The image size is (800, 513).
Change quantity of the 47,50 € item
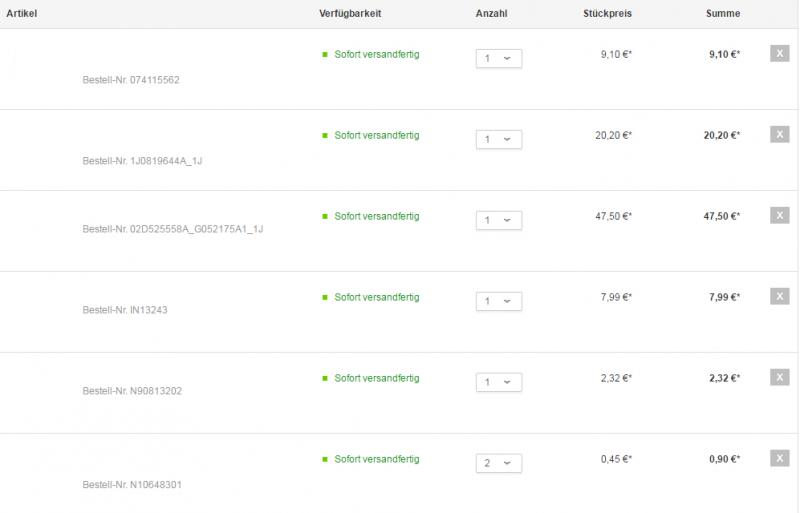click(x=498, y=221)
